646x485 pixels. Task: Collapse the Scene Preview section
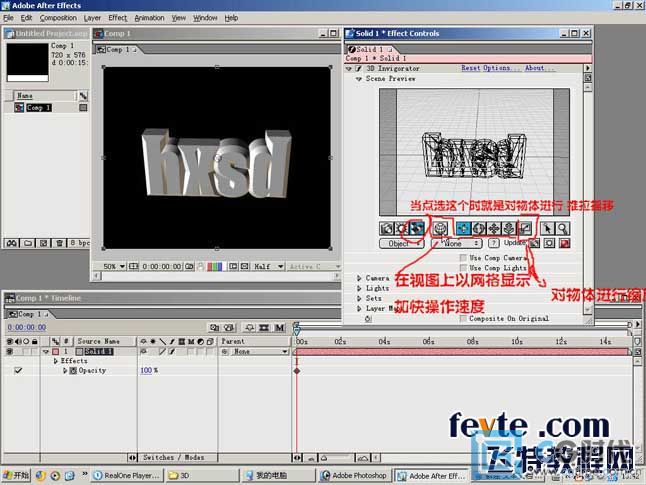coord(358,78)
